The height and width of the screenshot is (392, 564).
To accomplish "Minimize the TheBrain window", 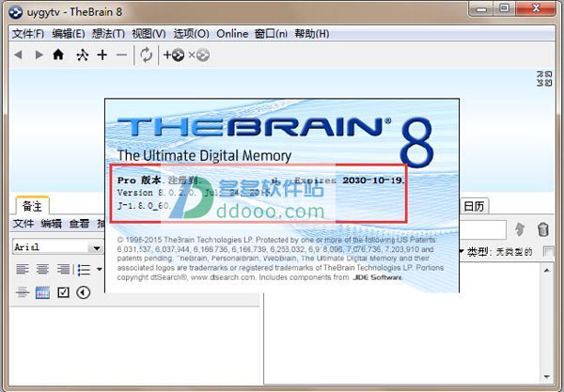I will pos(481,8).
